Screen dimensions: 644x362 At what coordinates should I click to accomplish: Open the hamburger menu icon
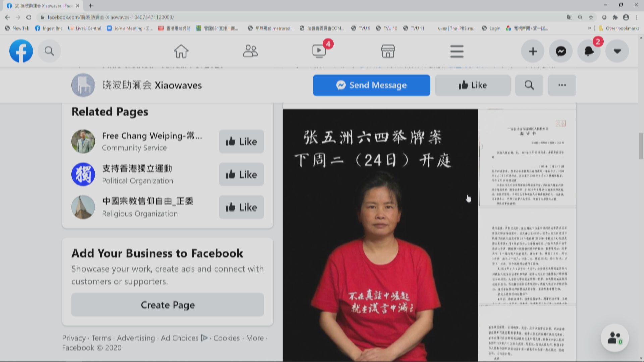(457, 51)
